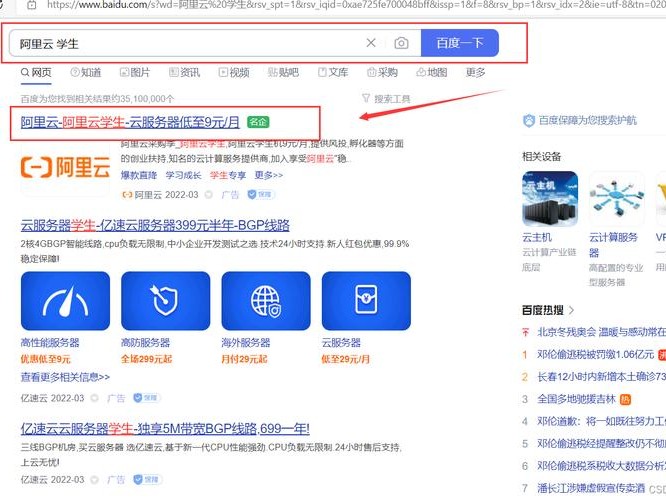Open the 文库 tab
Screen dimensions: 666x500
333,73
